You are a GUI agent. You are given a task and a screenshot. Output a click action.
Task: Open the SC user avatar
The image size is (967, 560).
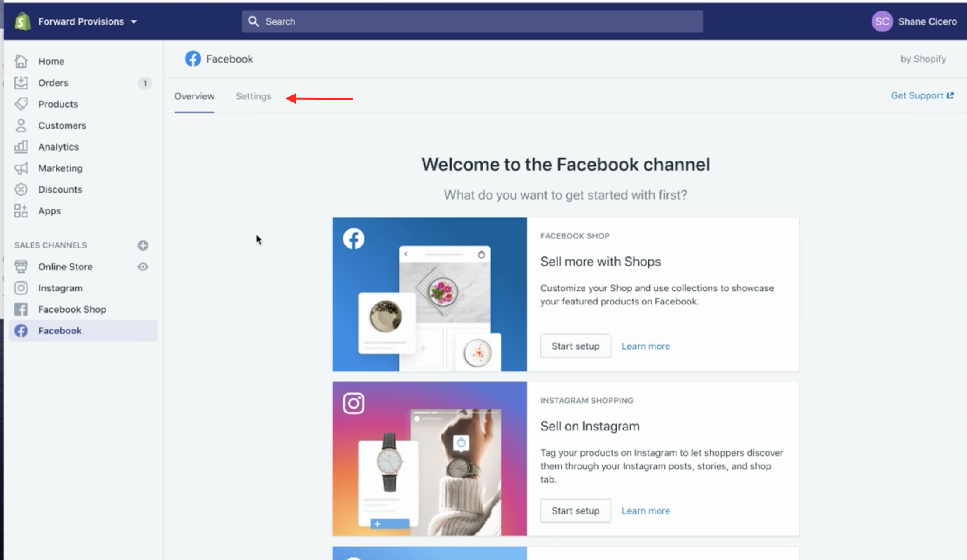(x=882, y=21)
